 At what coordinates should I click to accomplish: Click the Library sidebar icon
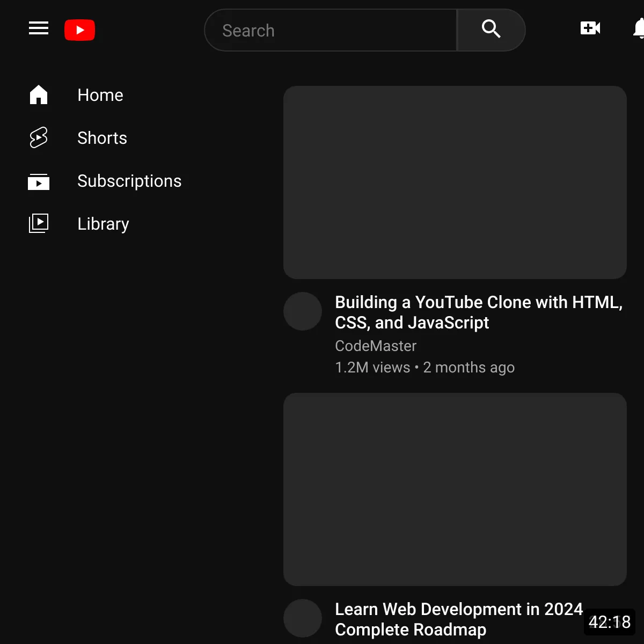pyautogui.click(x=39, y=223)
